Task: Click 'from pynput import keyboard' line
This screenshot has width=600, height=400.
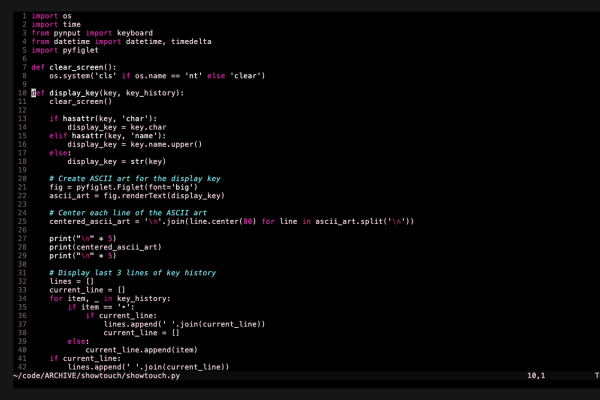Action: 92,33
